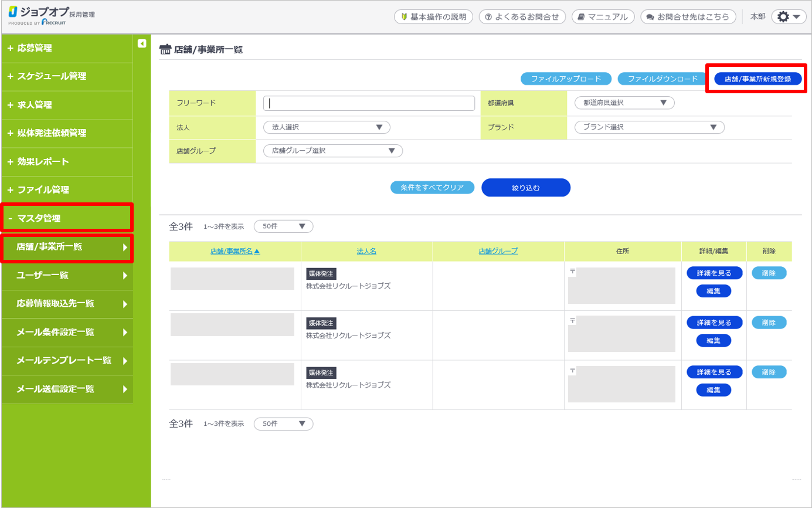
Task: Open お問合せ先はこちら contact button
Action: pyautogui.click(x=688, y=17)
